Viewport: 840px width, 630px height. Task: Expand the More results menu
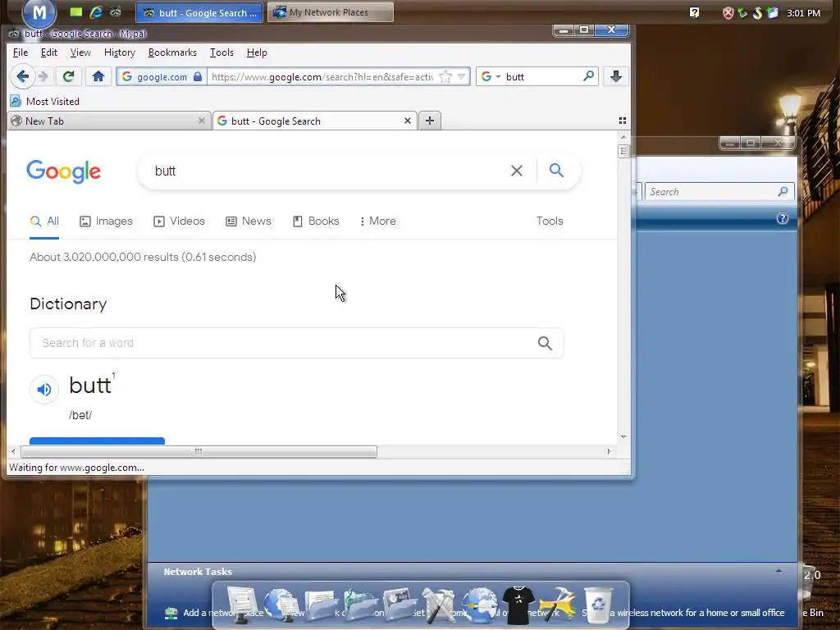point(378,221)
